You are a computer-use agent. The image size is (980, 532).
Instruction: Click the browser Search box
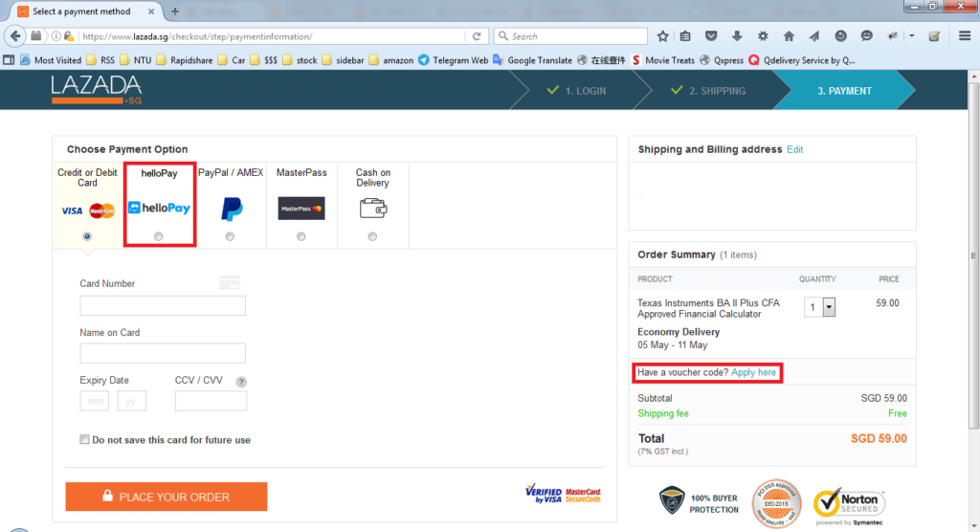(570, 36)
